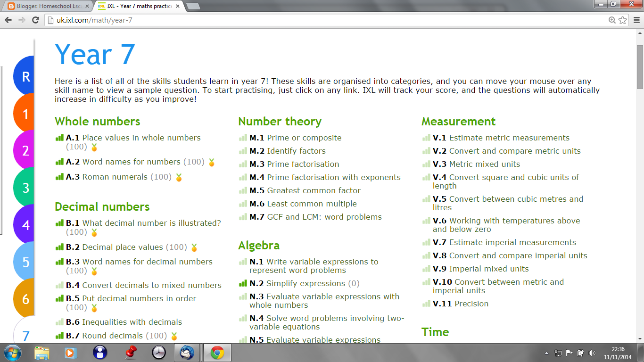Screen dimensions: 644x362
Task: Click the level bars icon before M.1 Prime or composite
Action: [243, 138]
